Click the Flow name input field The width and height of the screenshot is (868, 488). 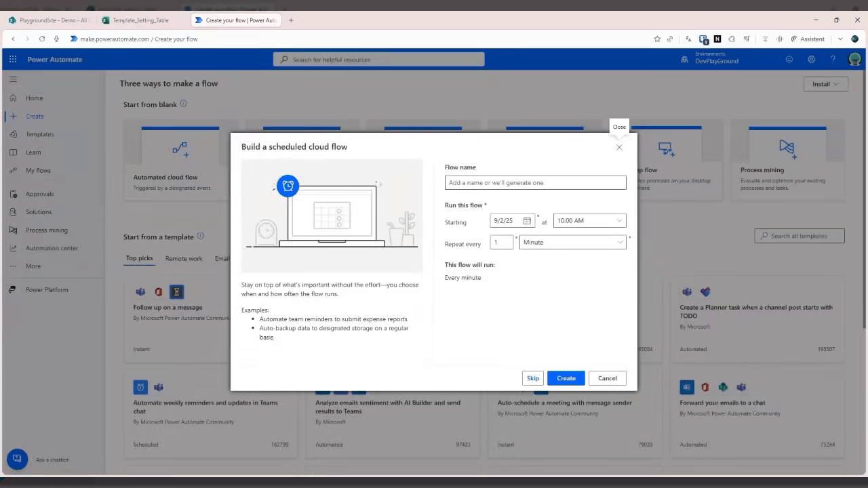coord(535,182)
